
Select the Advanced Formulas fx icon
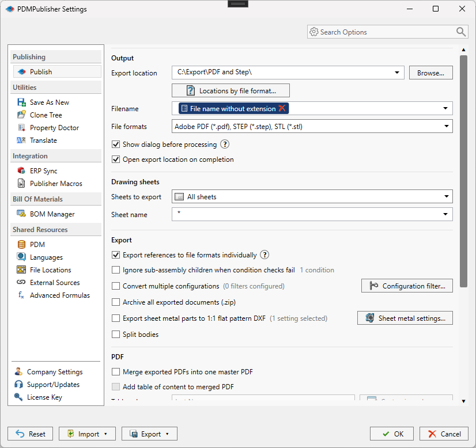click(21, 295)
